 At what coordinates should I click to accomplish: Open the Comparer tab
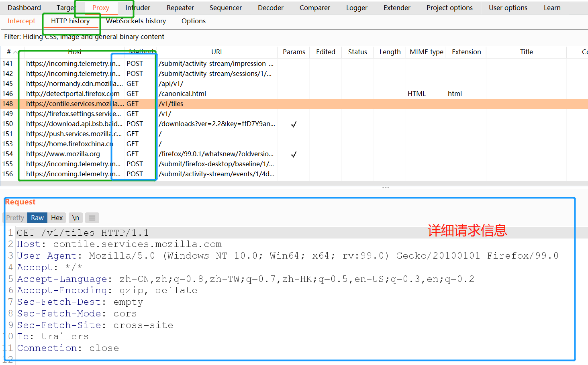(315, 8)
